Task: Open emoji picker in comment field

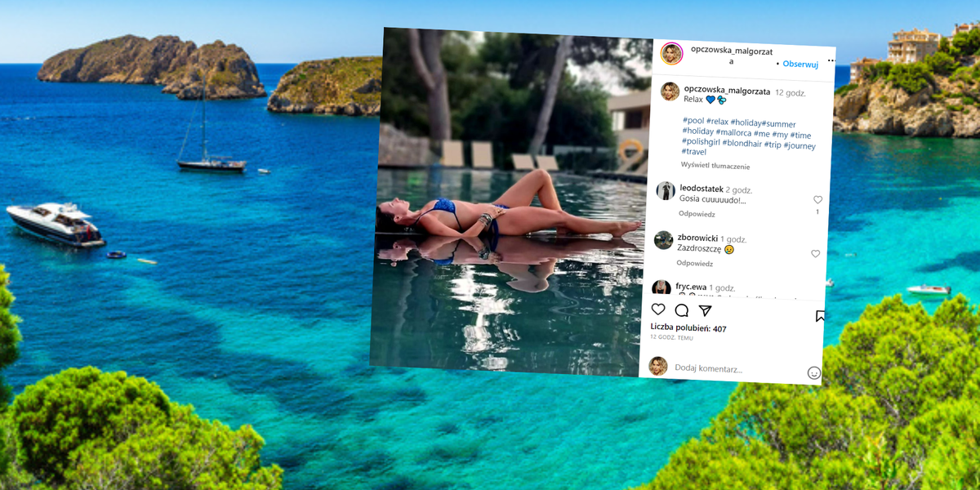Action: pos(813,372)
